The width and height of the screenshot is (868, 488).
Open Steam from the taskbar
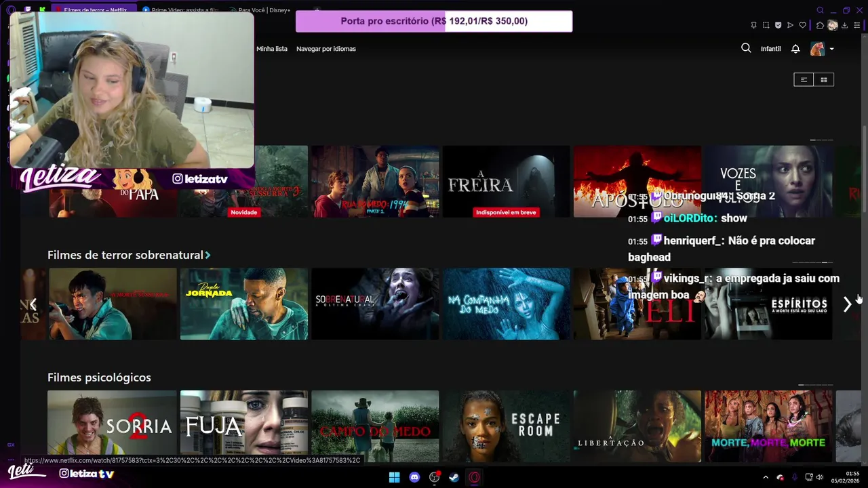(454, 477)
